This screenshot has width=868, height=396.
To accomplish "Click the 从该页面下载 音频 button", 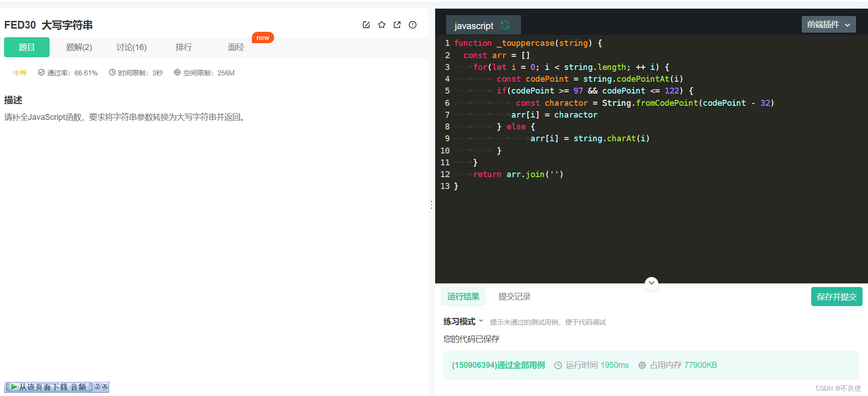I will pos(49,386).
